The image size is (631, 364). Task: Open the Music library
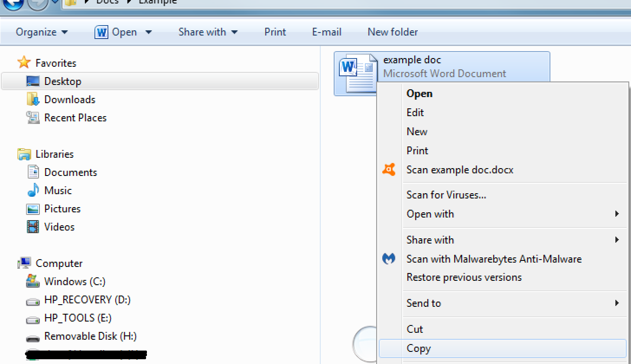pos(58,190)
